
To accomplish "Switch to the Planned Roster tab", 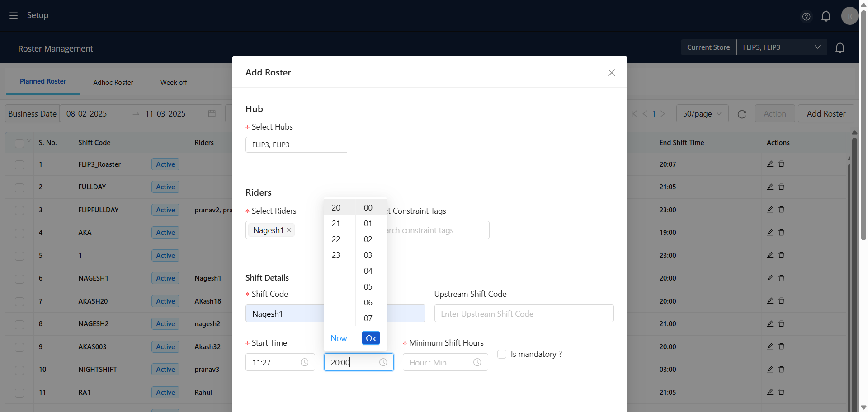I will point(43,81).
